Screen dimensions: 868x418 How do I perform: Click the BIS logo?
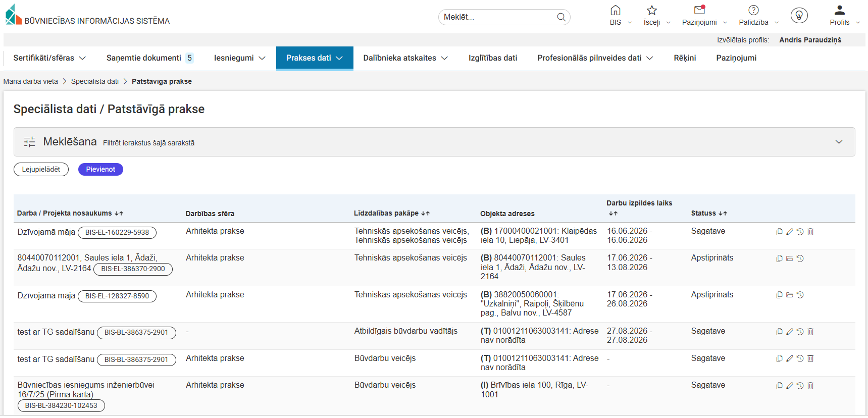tap(87, 15)
